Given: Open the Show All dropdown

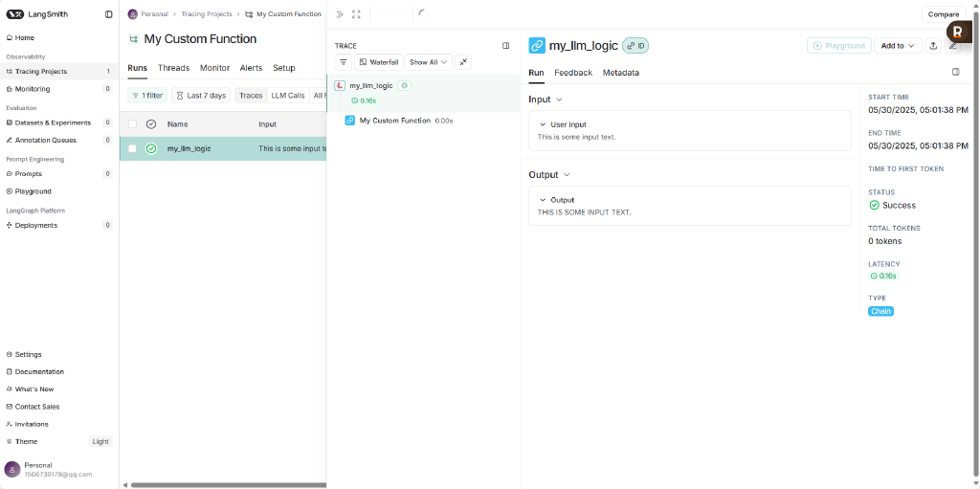Looking at the screenshot, I should tap(428, 62).
